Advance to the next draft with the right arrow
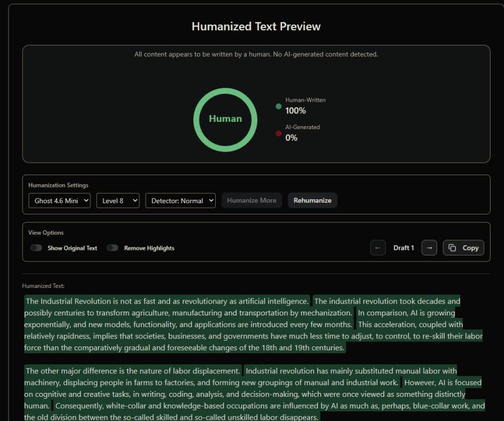 (x=429, y=248)
